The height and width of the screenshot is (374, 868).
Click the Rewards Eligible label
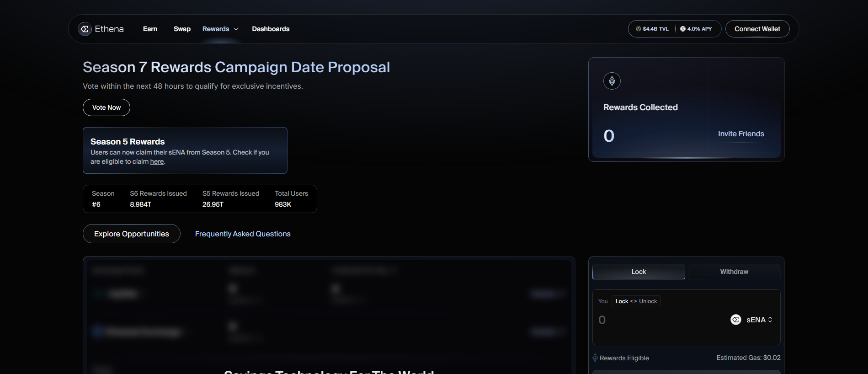coord(624,358)
